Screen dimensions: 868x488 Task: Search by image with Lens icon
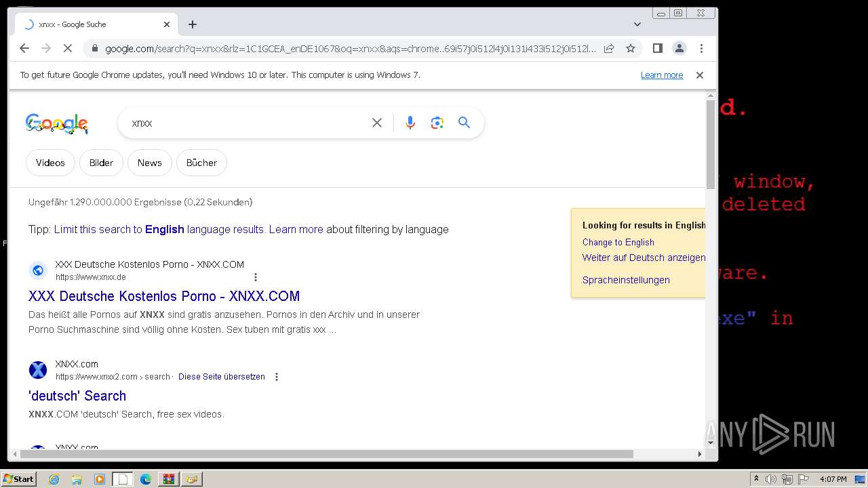tap(437, 123)
